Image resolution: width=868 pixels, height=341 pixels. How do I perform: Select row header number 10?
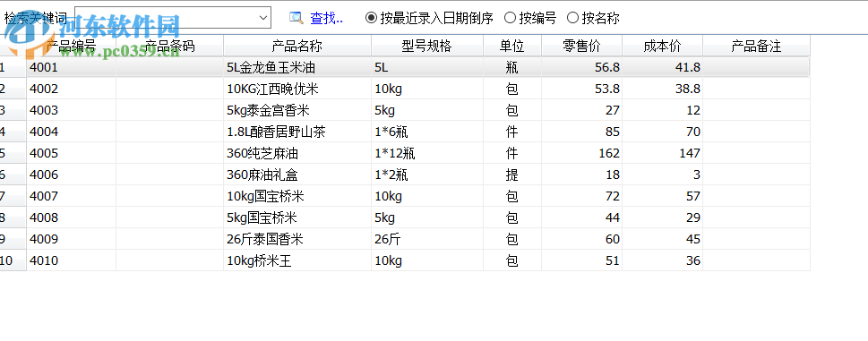(x=13, y=260)
